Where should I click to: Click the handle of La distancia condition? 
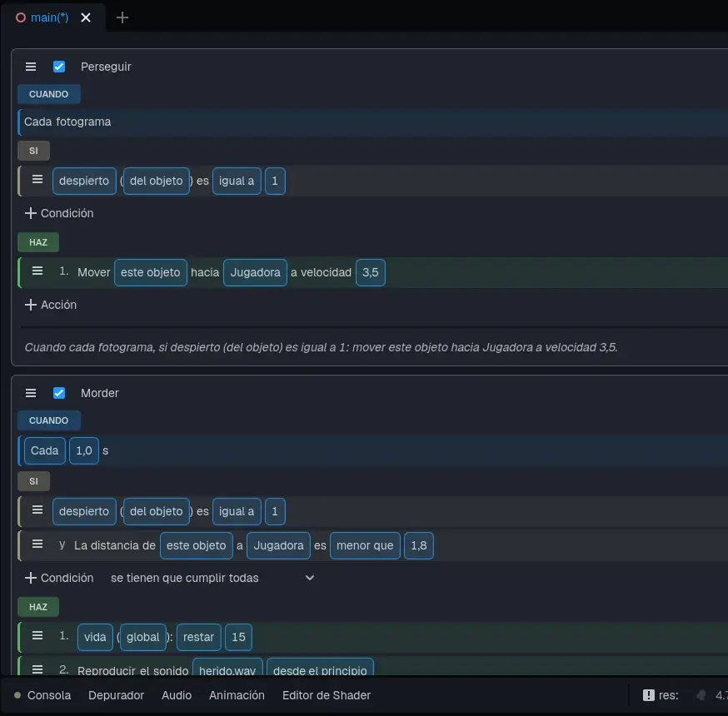pos(37,544)
